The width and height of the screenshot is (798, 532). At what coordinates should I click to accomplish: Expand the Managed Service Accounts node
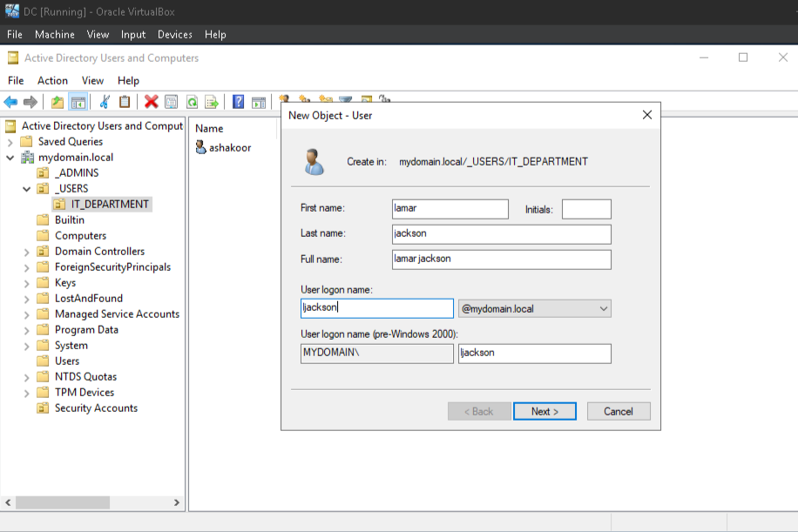tap(26, 315)
